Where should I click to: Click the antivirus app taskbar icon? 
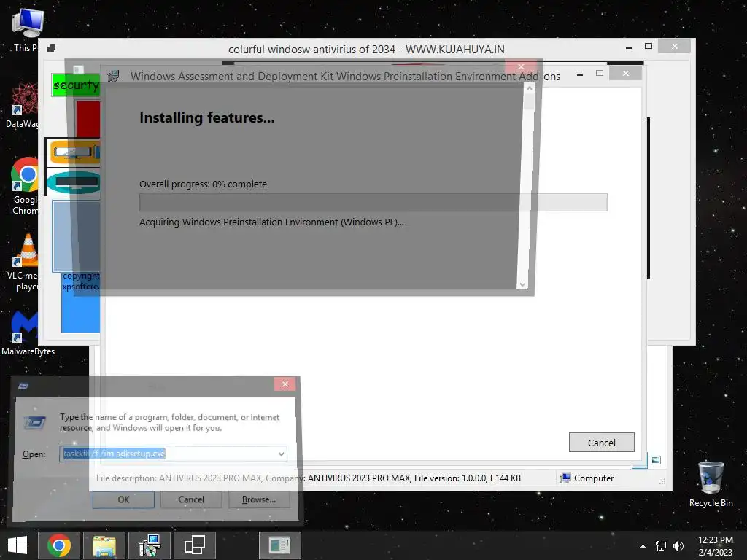(279, 545)
